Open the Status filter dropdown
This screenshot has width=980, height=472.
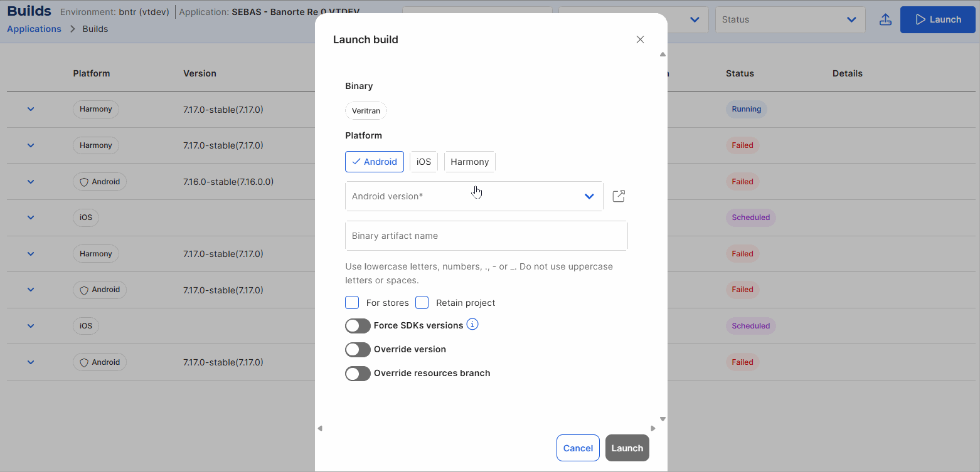pyautogui.click(x=789, y=19)
